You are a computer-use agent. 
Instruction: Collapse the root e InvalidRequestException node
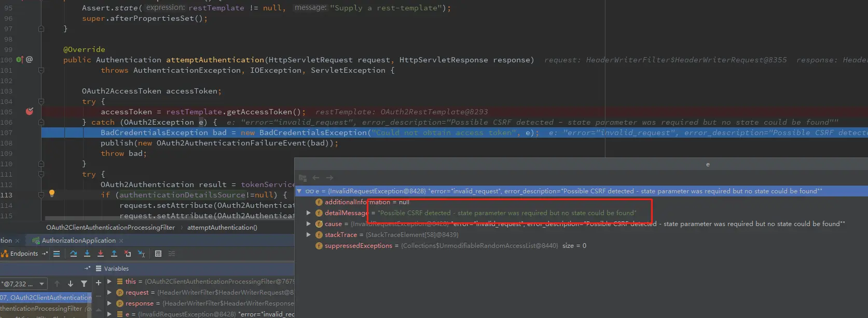tap(299, 191)
